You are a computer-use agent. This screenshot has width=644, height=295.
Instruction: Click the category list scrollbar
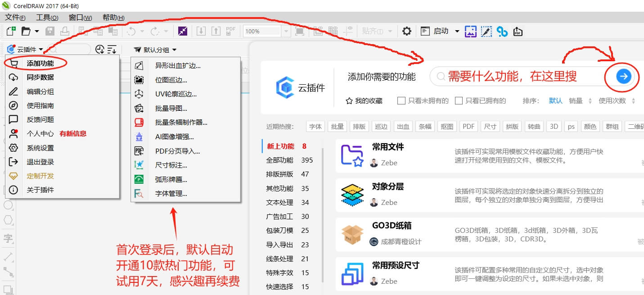click(322, 214)
